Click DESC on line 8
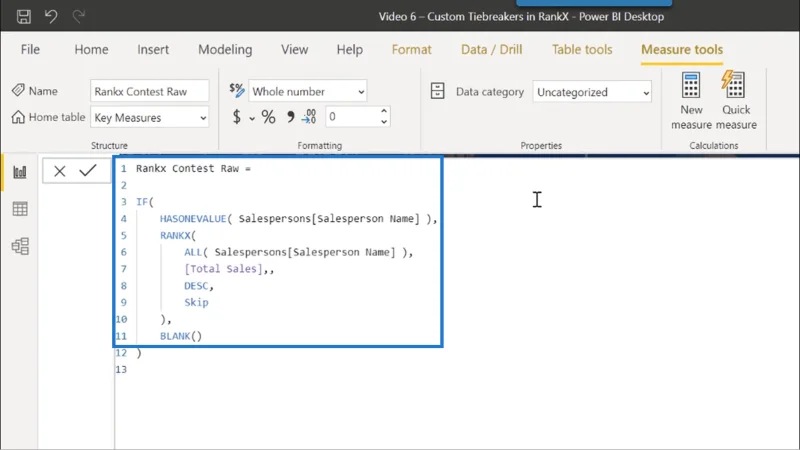 tap(196, 286)
